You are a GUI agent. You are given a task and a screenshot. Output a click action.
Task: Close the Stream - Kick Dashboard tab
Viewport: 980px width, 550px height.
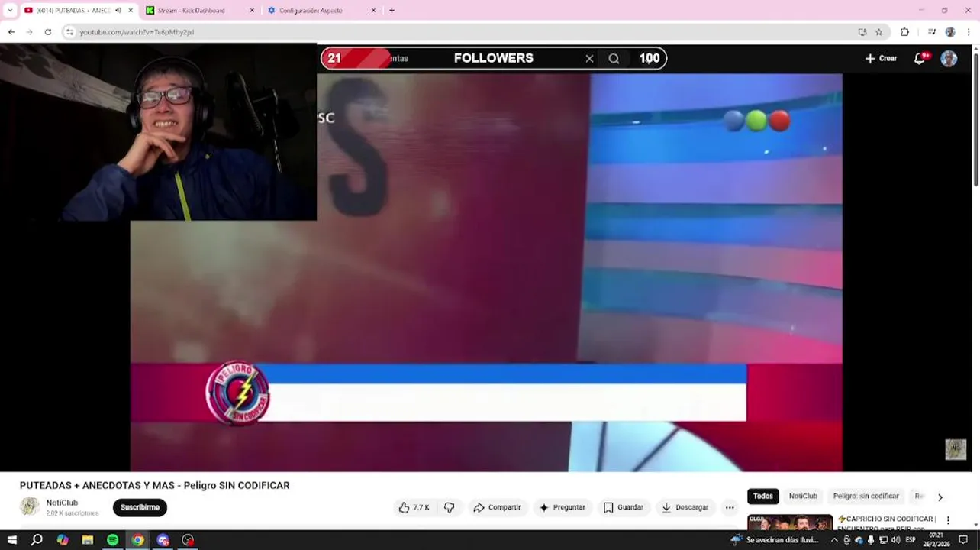(x=253, y=10)
